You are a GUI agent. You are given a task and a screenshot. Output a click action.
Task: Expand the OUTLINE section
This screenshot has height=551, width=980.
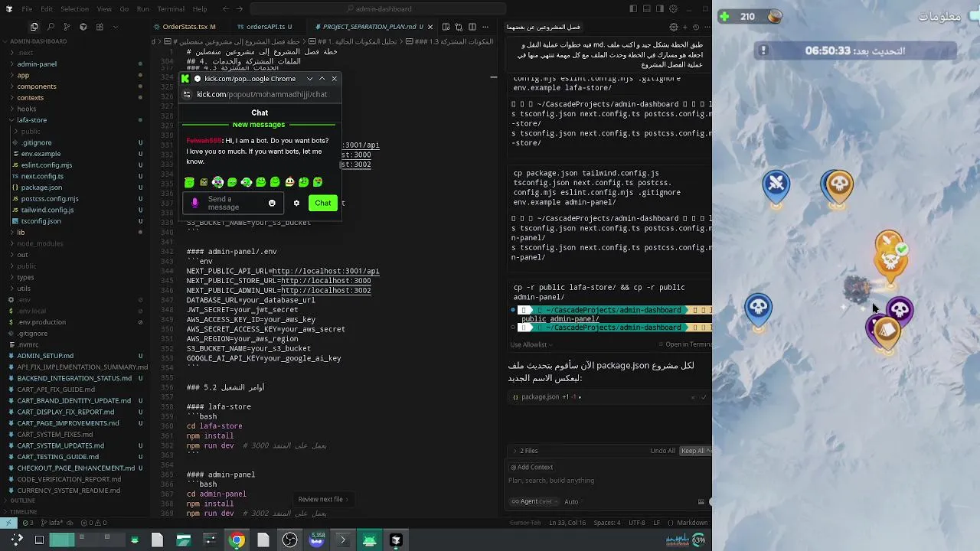point(23,500)
